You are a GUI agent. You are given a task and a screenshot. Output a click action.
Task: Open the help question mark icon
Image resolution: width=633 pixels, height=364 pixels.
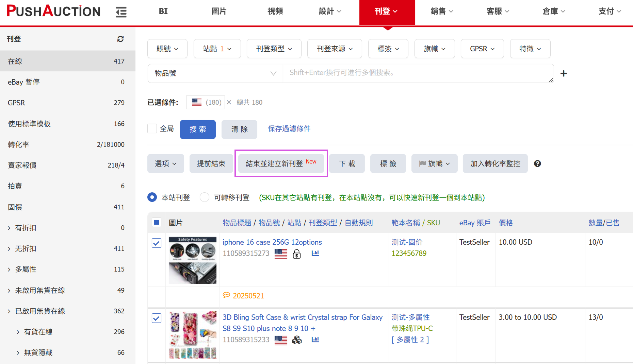tap(537, 163)
